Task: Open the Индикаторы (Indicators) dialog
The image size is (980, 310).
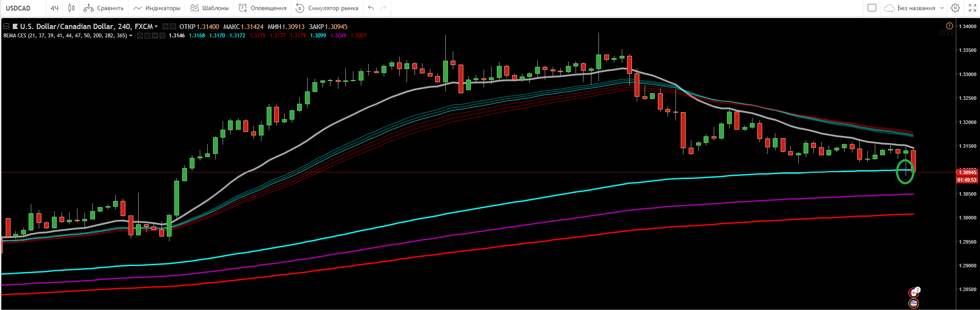Action: (157, 8)
